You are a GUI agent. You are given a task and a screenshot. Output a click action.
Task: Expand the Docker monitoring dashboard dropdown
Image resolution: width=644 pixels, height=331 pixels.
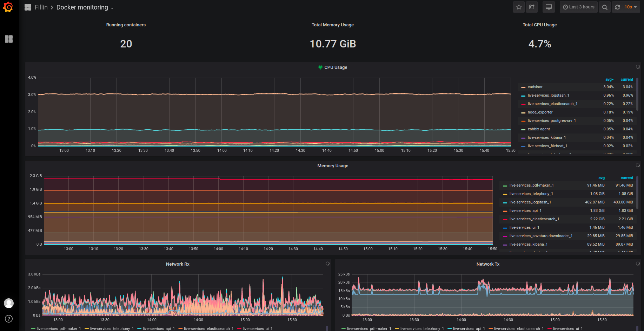point(85,7)
